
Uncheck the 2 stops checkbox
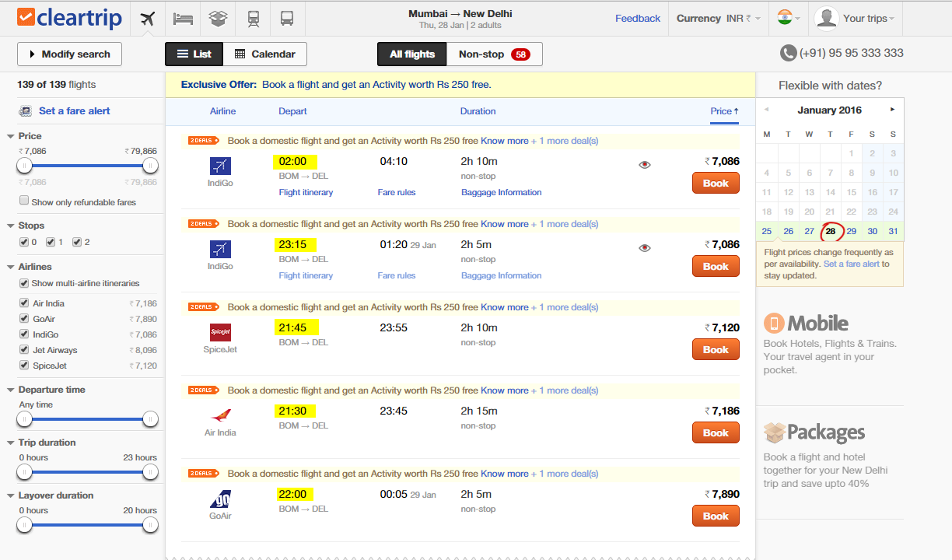click(x=77, y=242)
